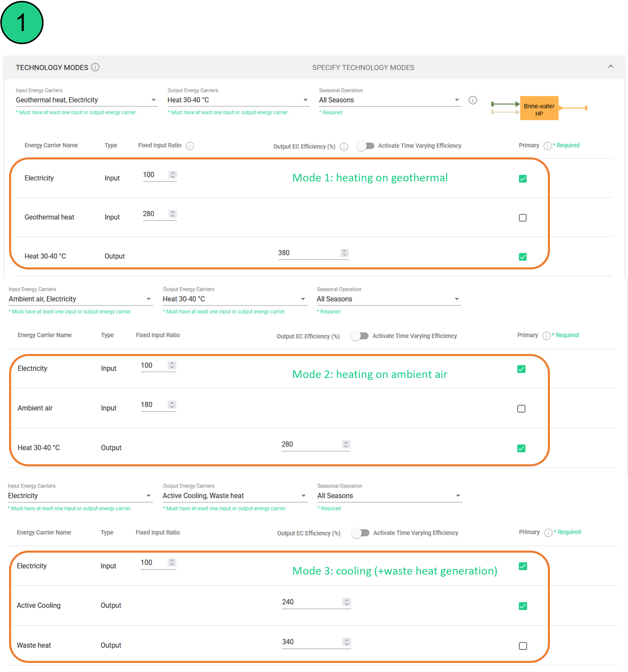This screenshot has height=672, width=628.
Task: Click info icon beside first Seasonal Operation
Action: coord(472,100)
